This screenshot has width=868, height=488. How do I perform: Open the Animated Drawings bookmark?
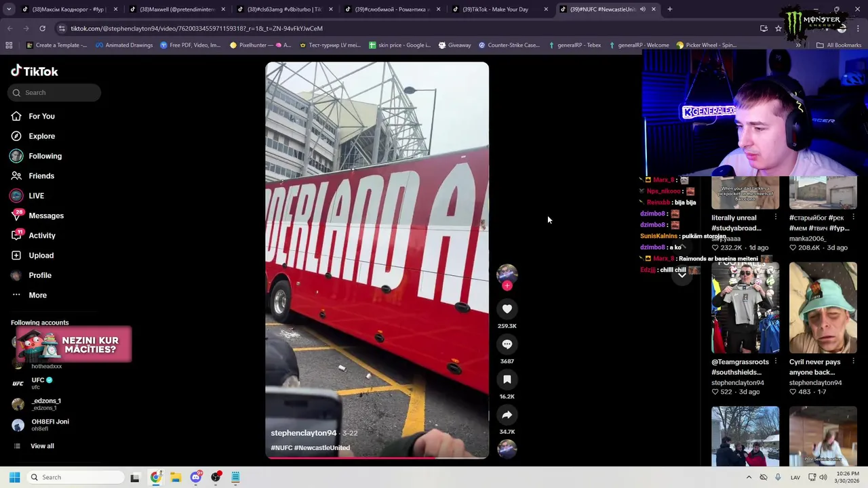pyautogui.click(x=124, y=45)
